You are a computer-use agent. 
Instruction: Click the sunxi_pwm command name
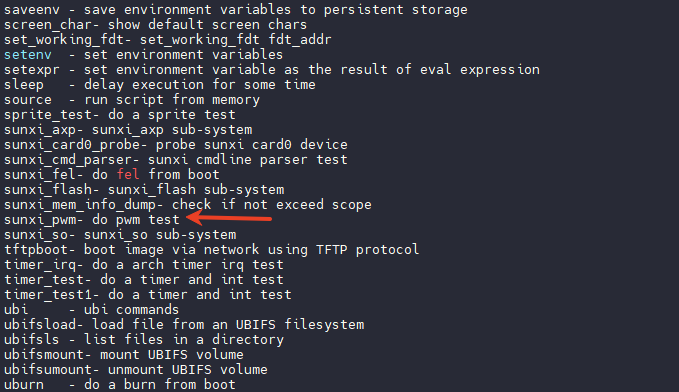pos(39,220)
